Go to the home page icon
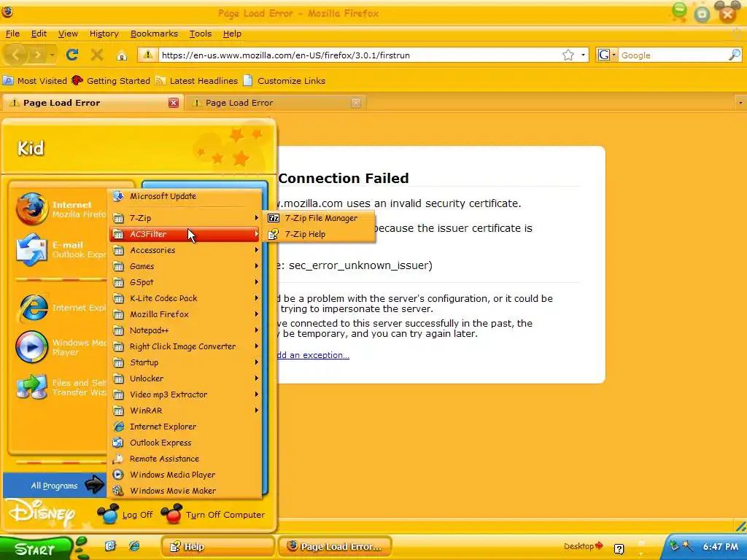This screenshot has height=560, width=747. pyautogui.click(x=122, y=55)
